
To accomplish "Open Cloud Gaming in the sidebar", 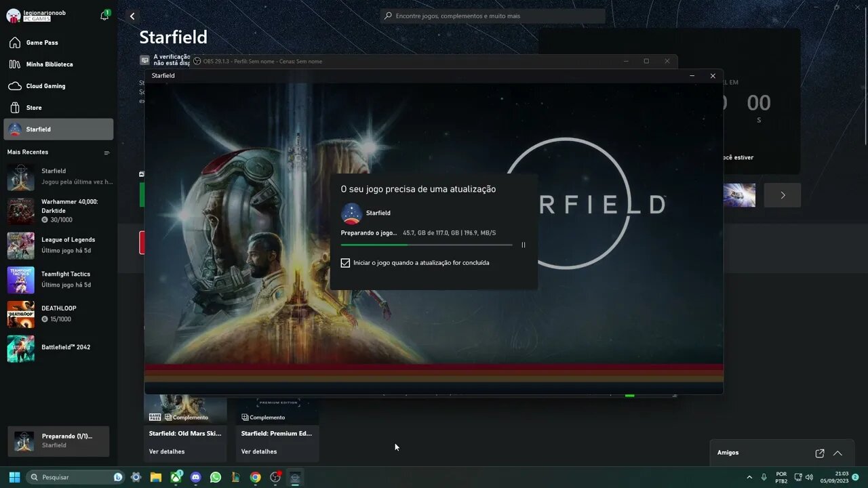I will pyautogui.click(x=58, y=86).
